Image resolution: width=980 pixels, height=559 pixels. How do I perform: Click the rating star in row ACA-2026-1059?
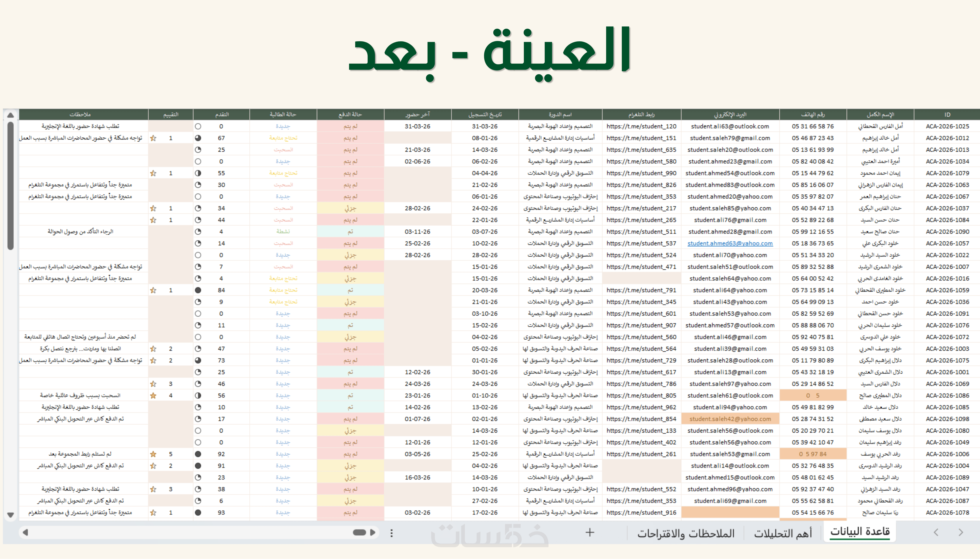tap(153, 290)
